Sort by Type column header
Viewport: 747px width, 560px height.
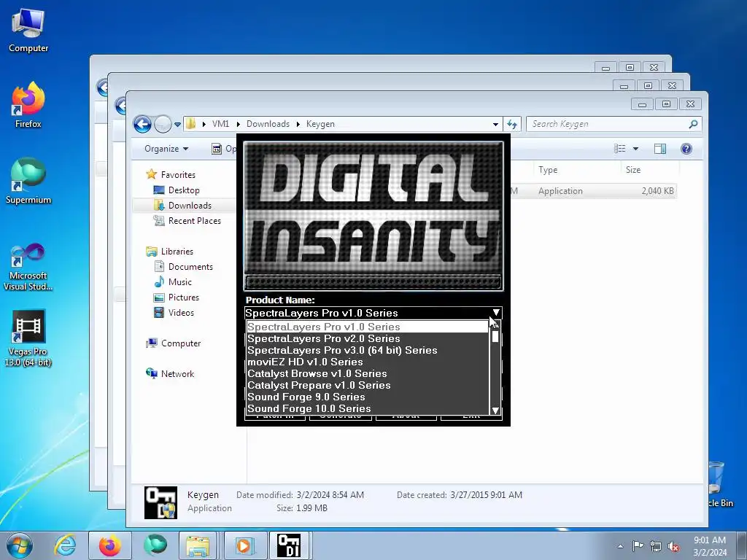click(548, 169)
